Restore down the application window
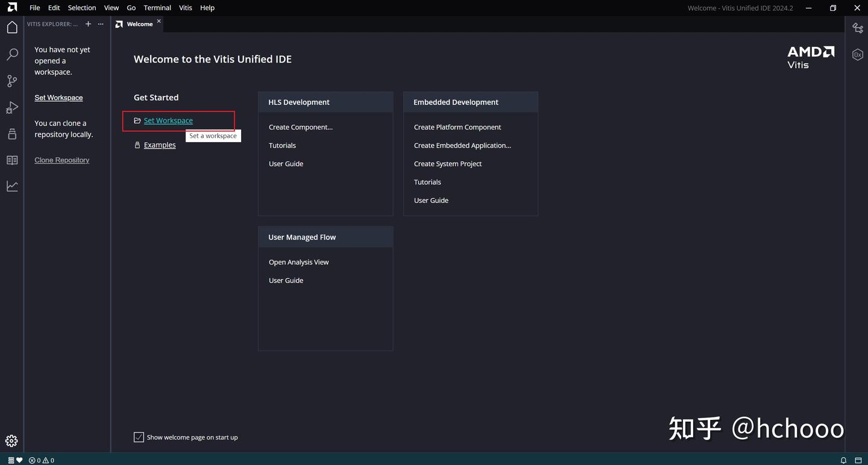868x465 pixels. coord(833,8)
